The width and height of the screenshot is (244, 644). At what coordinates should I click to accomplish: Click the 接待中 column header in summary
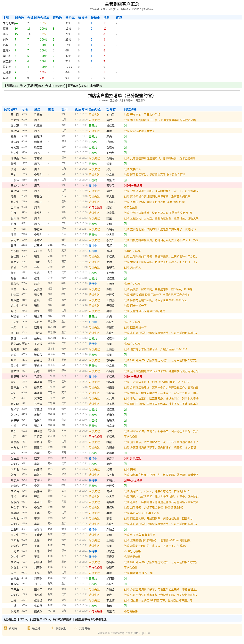pos(95,18)
